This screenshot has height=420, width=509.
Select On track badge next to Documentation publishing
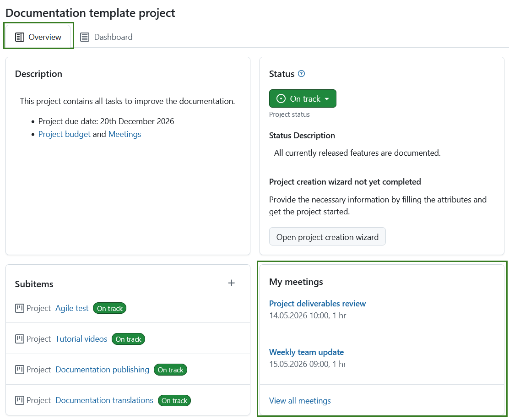point(170,370)
